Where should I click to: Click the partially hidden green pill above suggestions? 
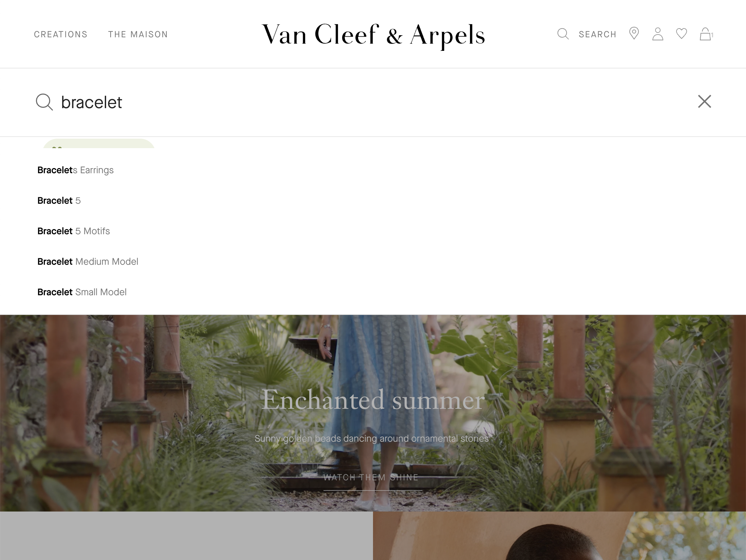pyautogui.click(x=99, y=144)
